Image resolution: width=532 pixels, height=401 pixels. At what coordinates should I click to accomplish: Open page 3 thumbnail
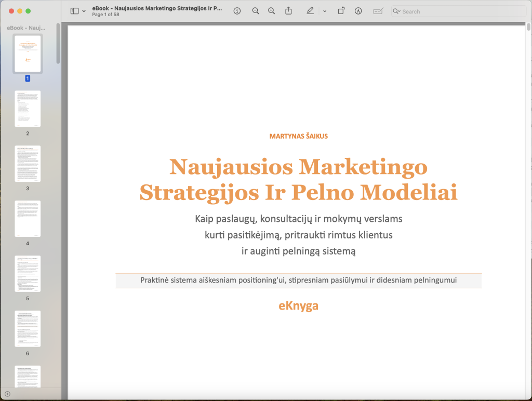tap(28, 164)
